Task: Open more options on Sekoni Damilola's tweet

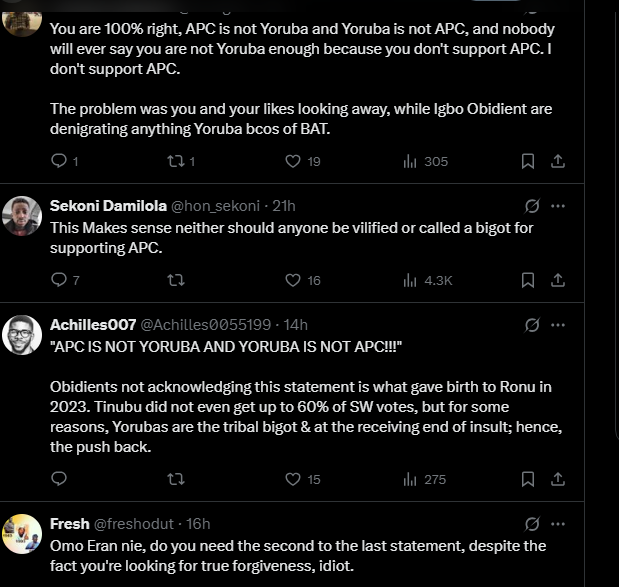Action: (x=557, y=206)
